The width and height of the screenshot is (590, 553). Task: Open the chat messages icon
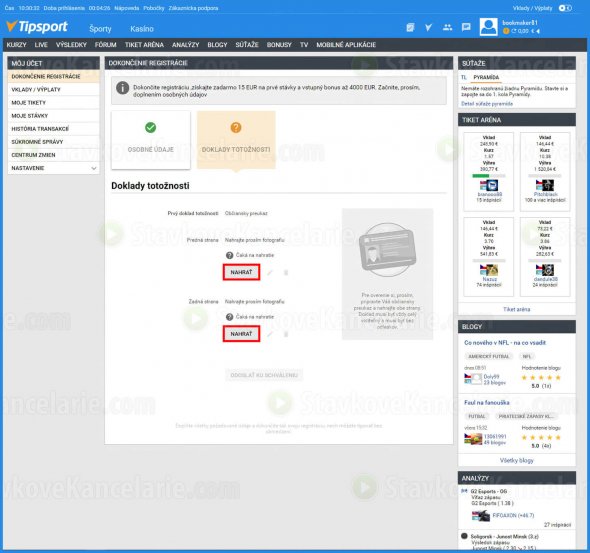point(466,27)
